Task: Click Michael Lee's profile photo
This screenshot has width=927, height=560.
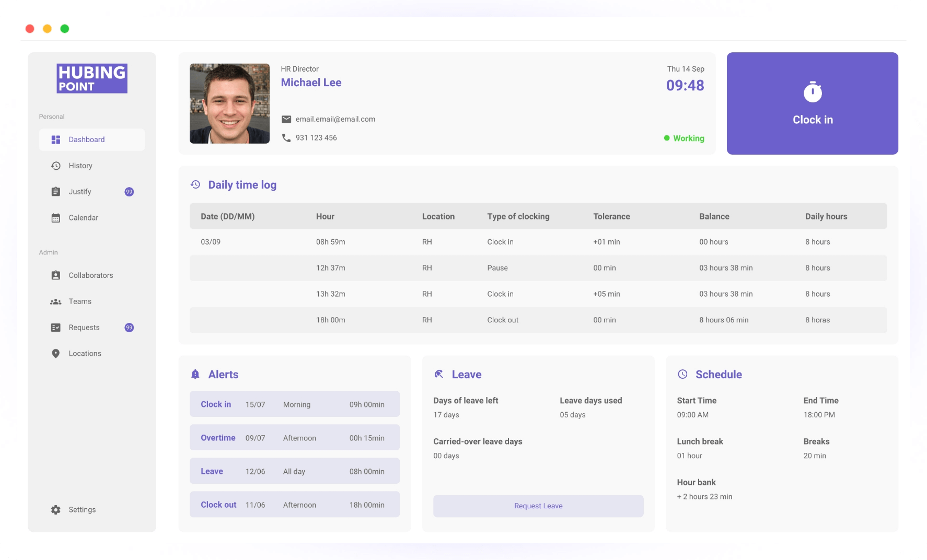Action: [229, 103]
